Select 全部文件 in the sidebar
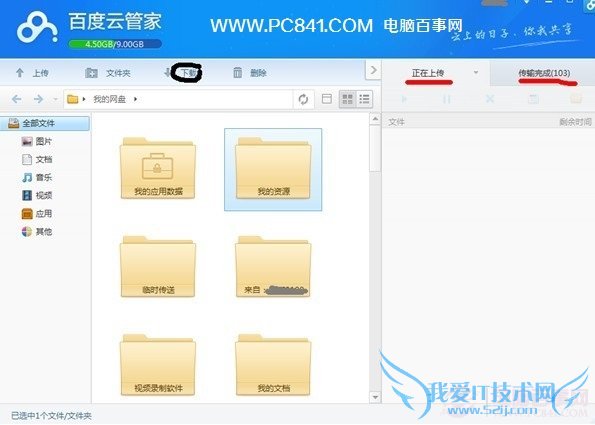This screenshot has height=425, width=595. coord(45,123)
